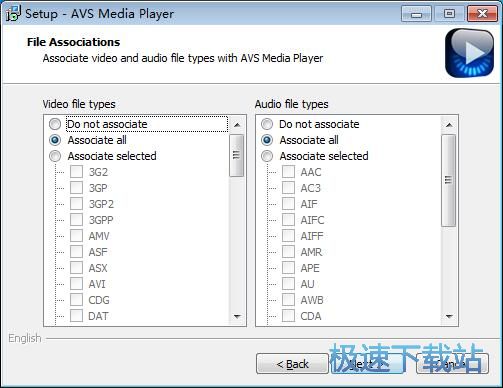
Task: Minimize the Setup window
Action: (416, 14)
